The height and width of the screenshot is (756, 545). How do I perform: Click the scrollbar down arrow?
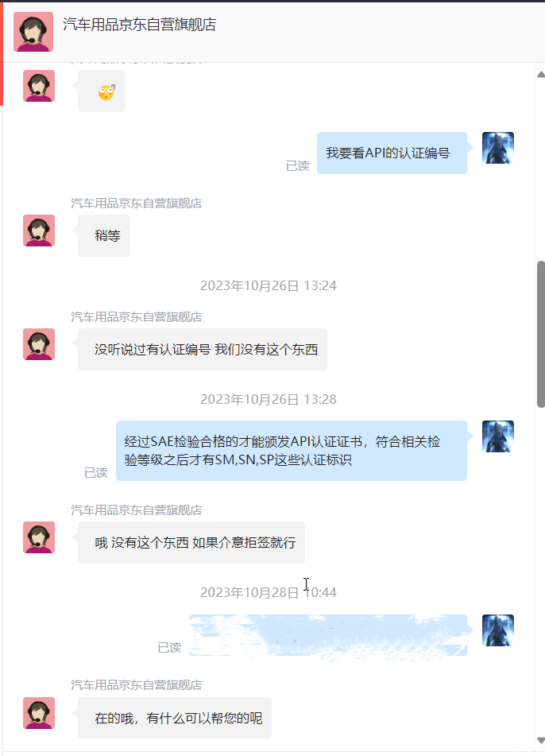(541, 741)
